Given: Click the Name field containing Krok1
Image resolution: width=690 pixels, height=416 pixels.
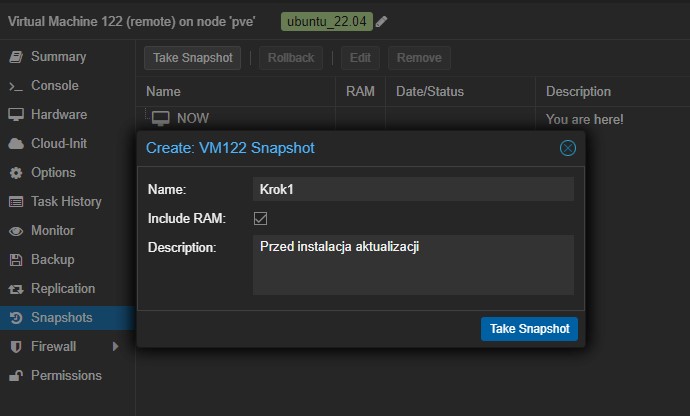Looking at the screenshot, I should tap(412, 190).
